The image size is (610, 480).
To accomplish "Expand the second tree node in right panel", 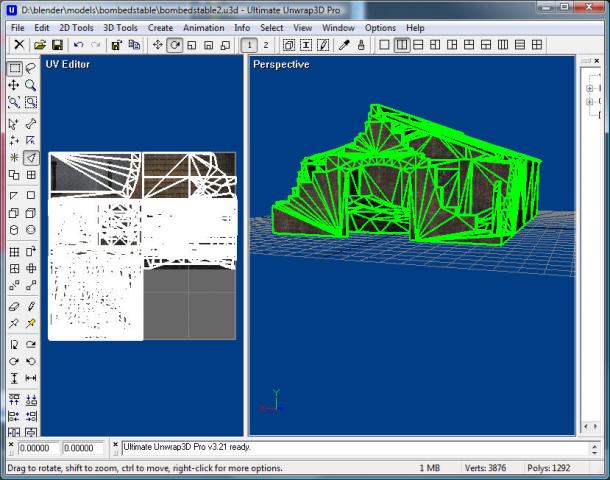I will click(590, 102).
